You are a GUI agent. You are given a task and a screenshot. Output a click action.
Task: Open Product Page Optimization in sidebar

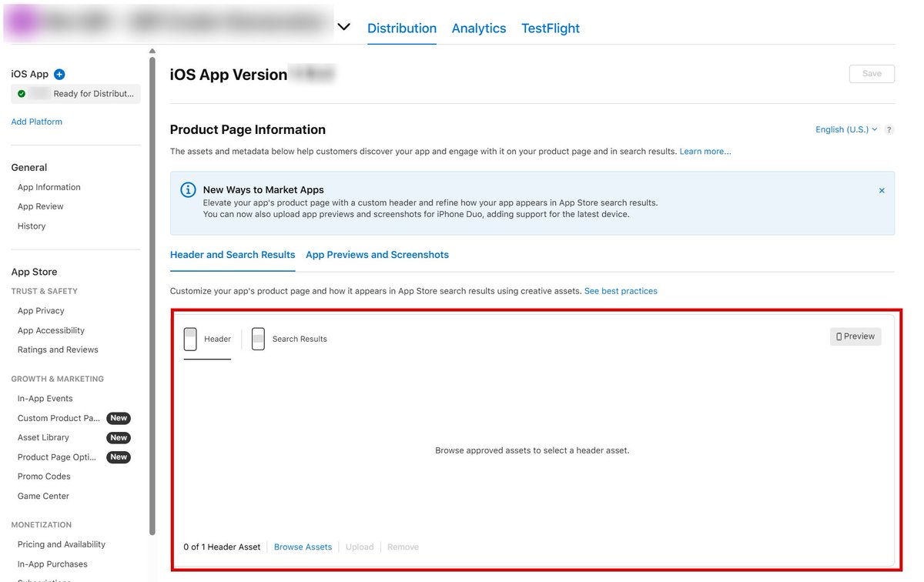tap(57, 457)
